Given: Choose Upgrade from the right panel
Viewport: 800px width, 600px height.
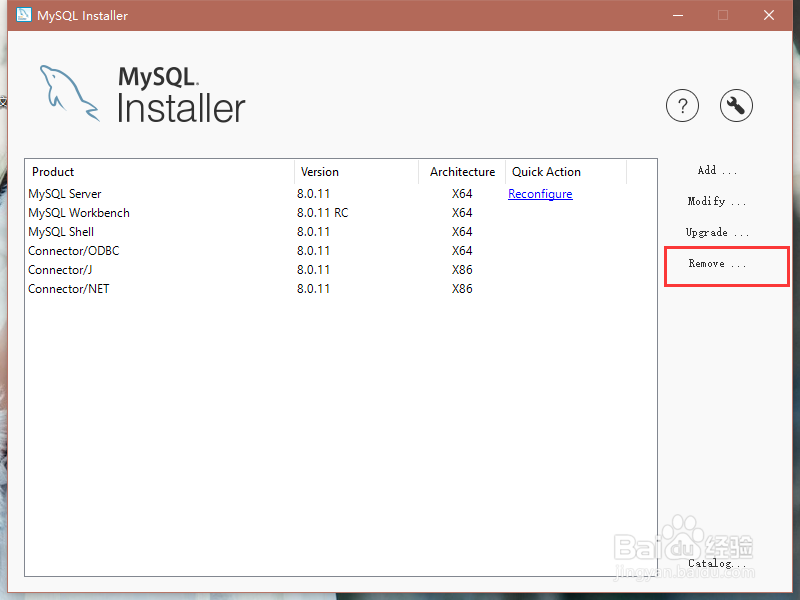Looking at the screenshot, I should click(x=716, y=232).
